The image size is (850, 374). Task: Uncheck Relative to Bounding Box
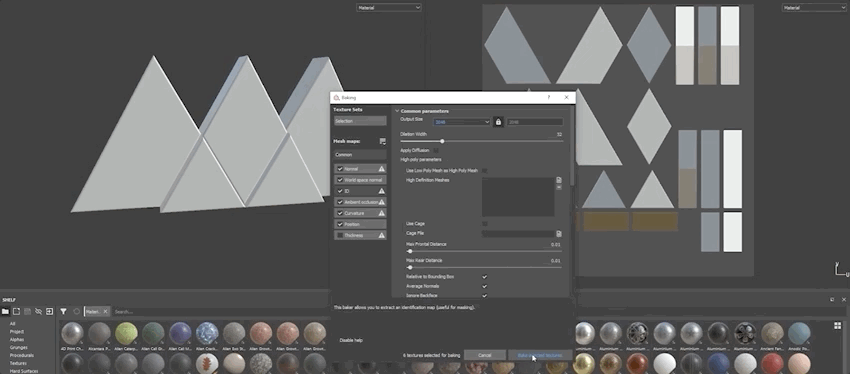[485, 277]
